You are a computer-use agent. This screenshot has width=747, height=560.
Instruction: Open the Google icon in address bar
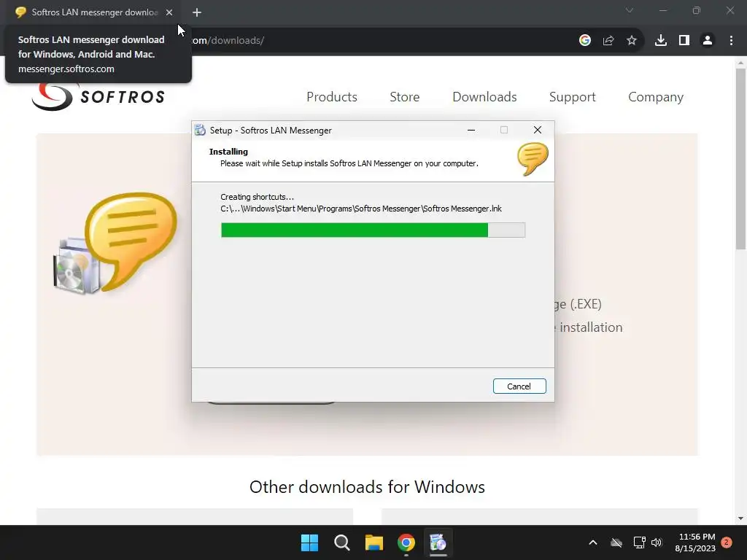tap(585, 41)
